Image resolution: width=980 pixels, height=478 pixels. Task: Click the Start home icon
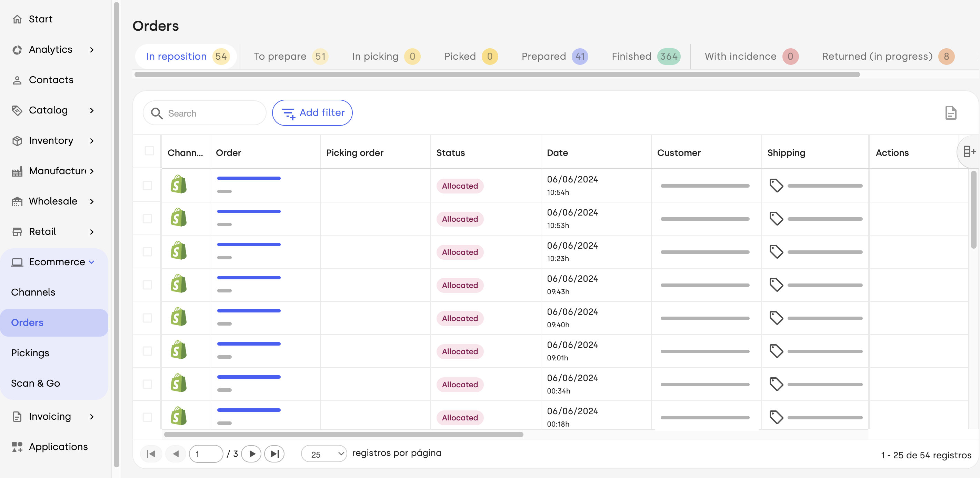[17, 19]
